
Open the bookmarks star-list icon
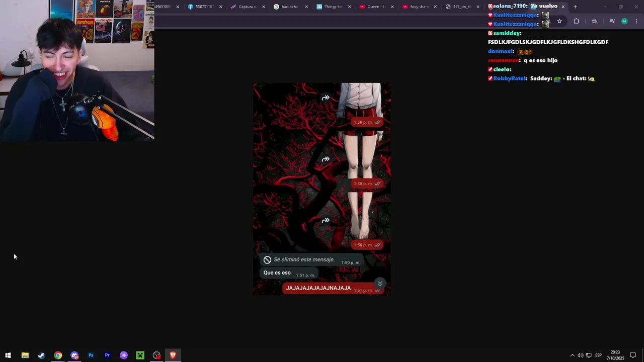(x=594, y=21)
